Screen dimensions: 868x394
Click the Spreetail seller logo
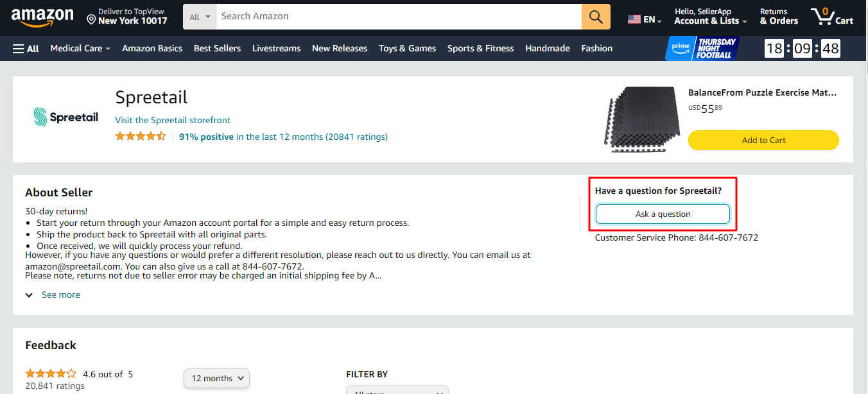pyautogui.click(x=66, y=117)
